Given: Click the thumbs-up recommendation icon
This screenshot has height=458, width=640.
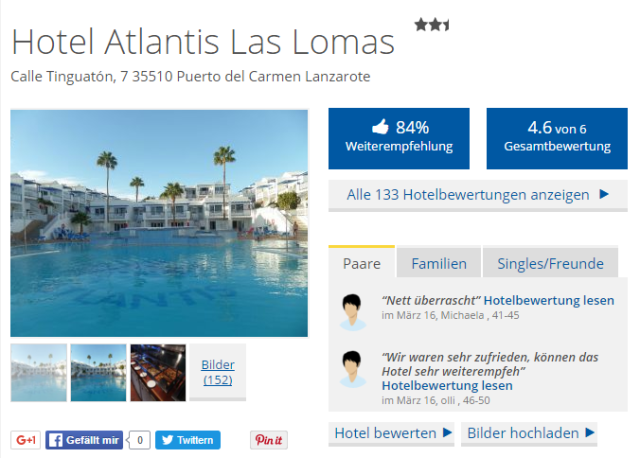Looking at the screenshot, I should [380, 127].
